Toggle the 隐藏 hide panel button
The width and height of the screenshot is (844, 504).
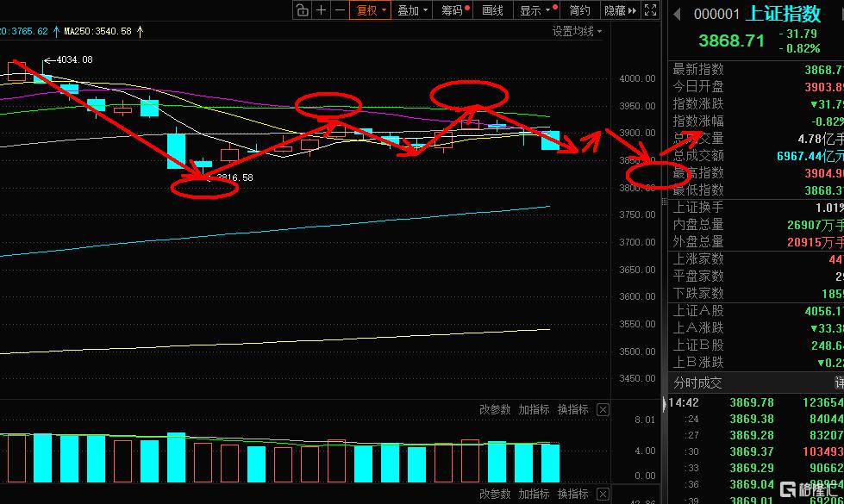tap(615, 10)
